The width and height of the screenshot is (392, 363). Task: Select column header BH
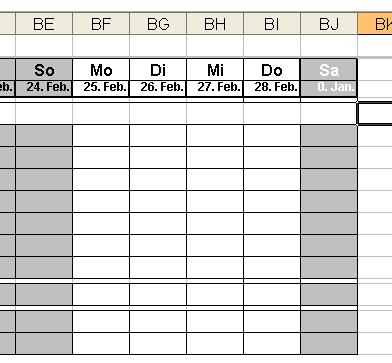click(215, 24)
